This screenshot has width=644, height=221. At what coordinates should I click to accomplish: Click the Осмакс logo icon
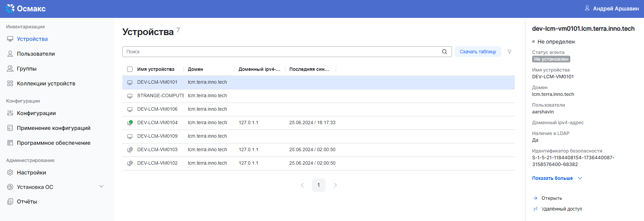click(10, 8)
